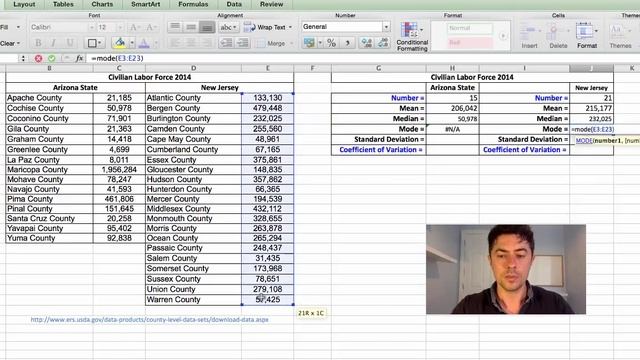This screenshot has height=360, width=640.
Task: Center text horizontally
Action: 191,43
